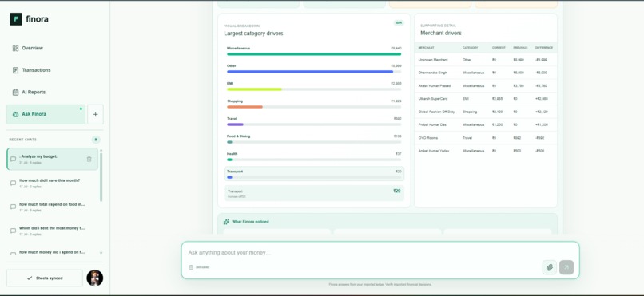Screen dimensions: 644x296
Task: Select the Global Fashion Off Duty cell
Action: pyautogui.click(x=436, y=112)
